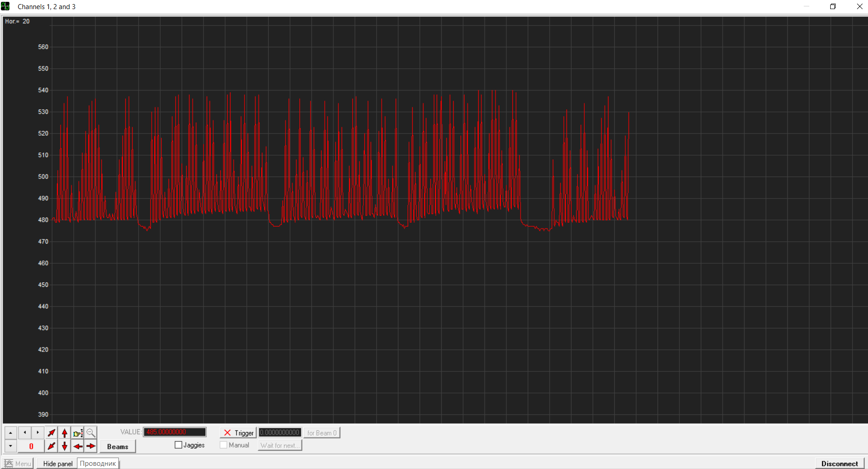Click the red left arrow icon
This screenshot has height=469, width=868.
point(78,446)
